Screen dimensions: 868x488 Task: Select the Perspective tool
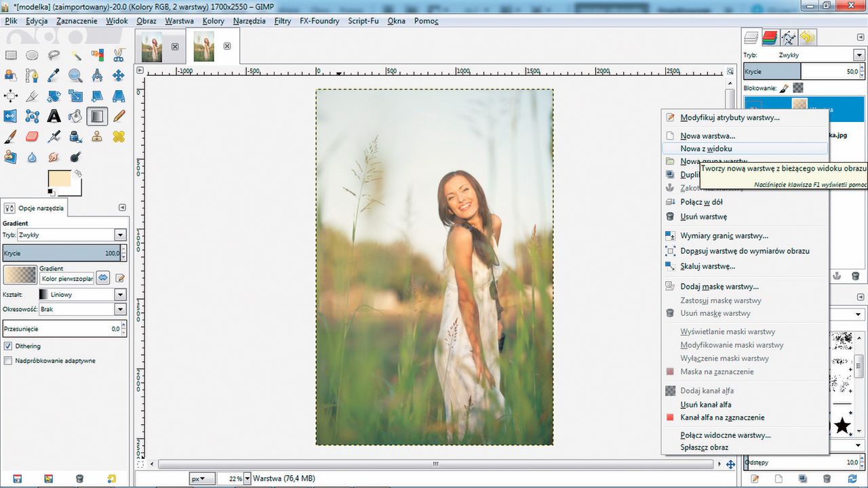119,96
